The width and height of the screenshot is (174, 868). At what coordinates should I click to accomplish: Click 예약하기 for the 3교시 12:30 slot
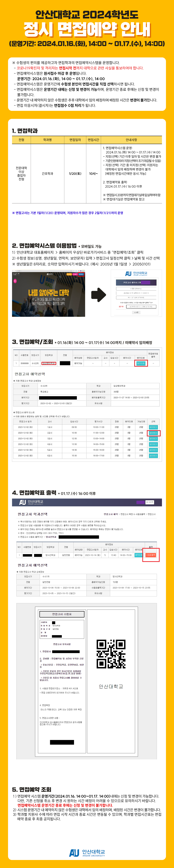coord(153,438)
